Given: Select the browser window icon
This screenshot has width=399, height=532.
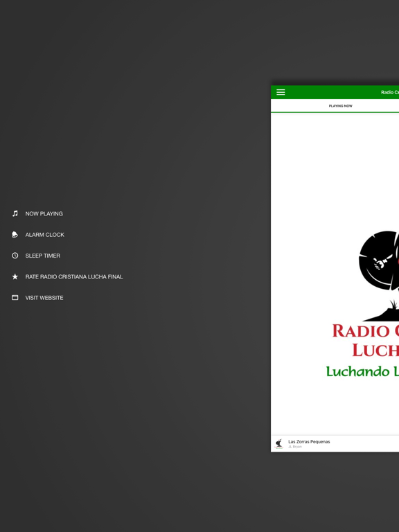Looking at the screenshot, I should coord(15,298).
